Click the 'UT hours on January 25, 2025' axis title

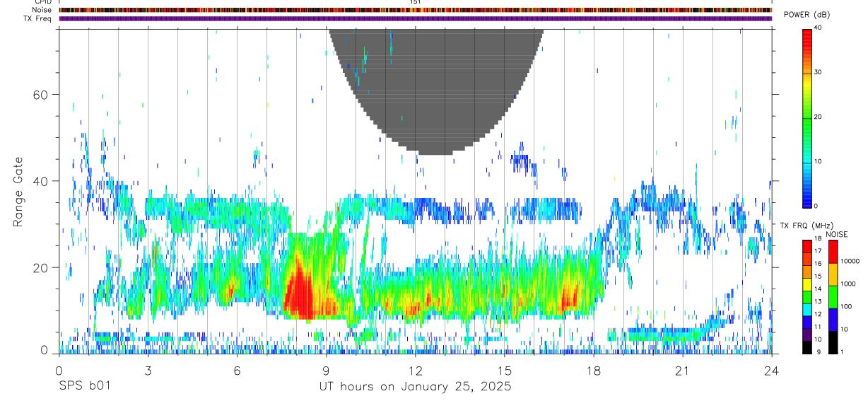tap(415, 387)
